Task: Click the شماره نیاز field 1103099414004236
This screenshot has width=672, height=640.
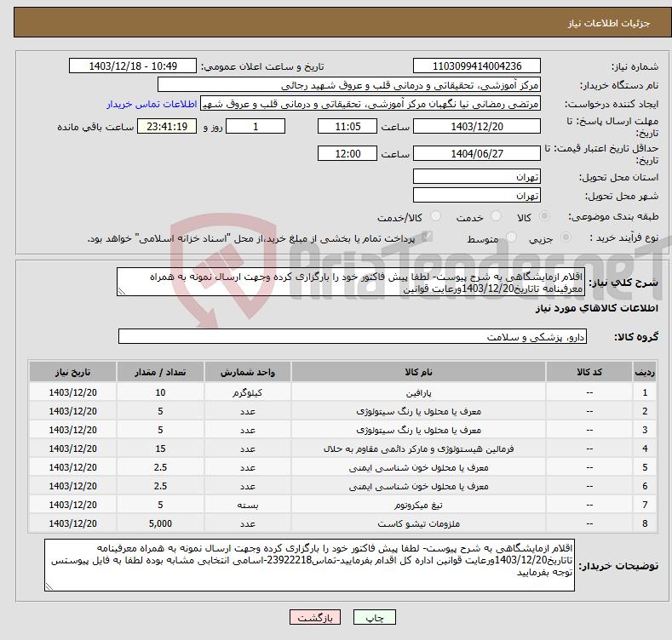Action: click(x=477, y=66)
